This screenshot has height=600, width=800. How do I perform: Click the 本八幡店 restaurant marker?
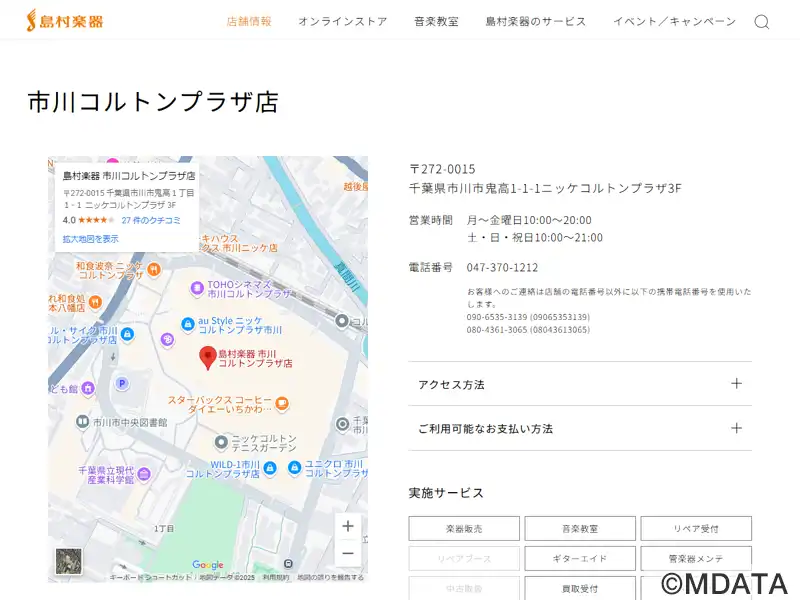pos(95,303)
